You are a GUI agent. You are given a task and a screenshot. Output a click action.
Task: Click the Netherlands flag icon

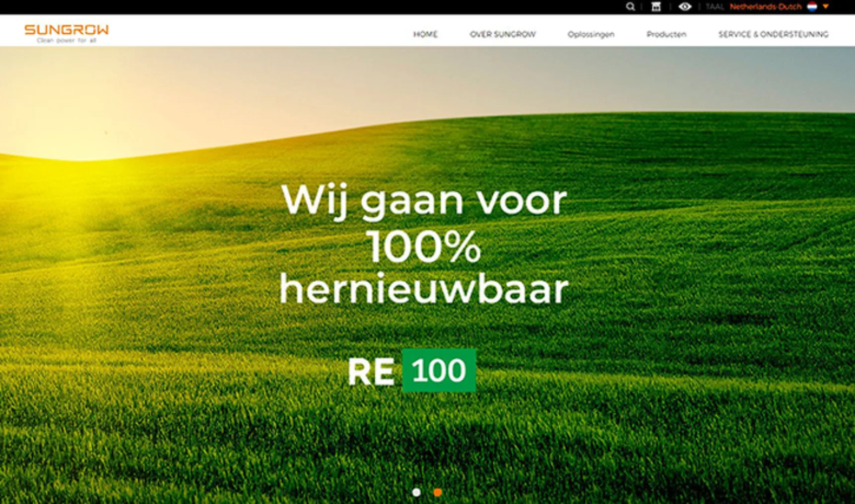pyautogui.click(x=812, y=6)
